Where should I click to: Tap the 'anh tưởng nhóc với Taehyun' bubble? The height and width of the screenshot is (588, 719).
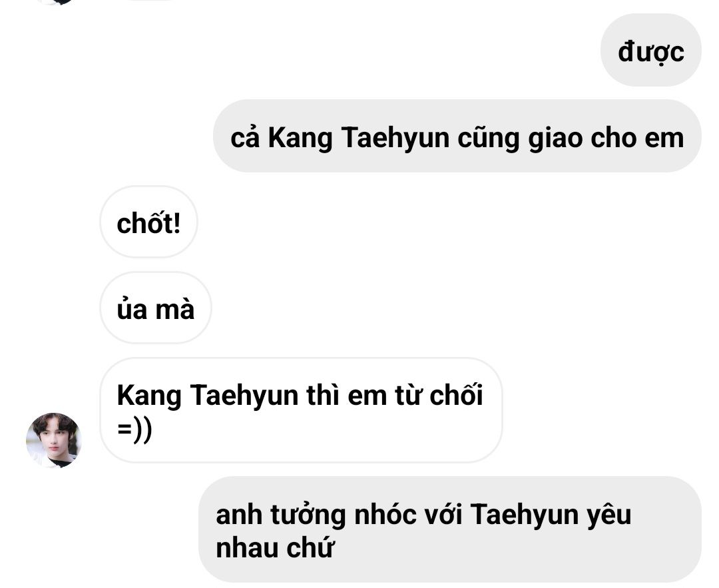tap(450, 529)
